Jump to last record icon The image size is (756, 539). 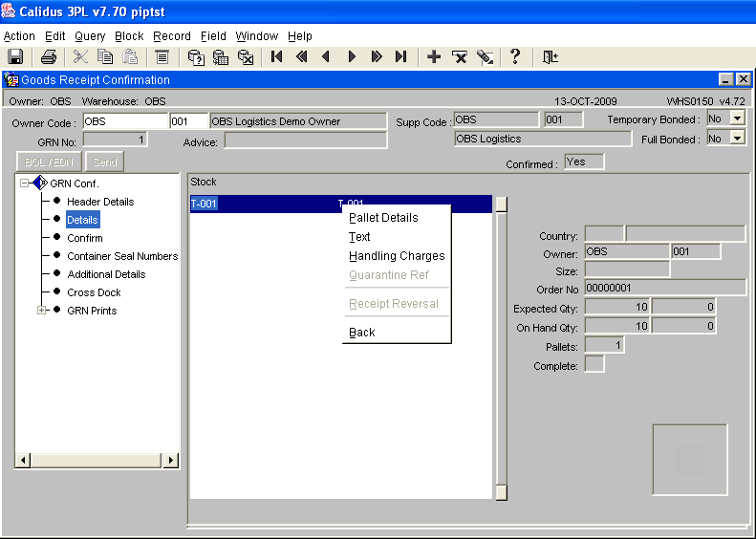click(x=400, y=57)
